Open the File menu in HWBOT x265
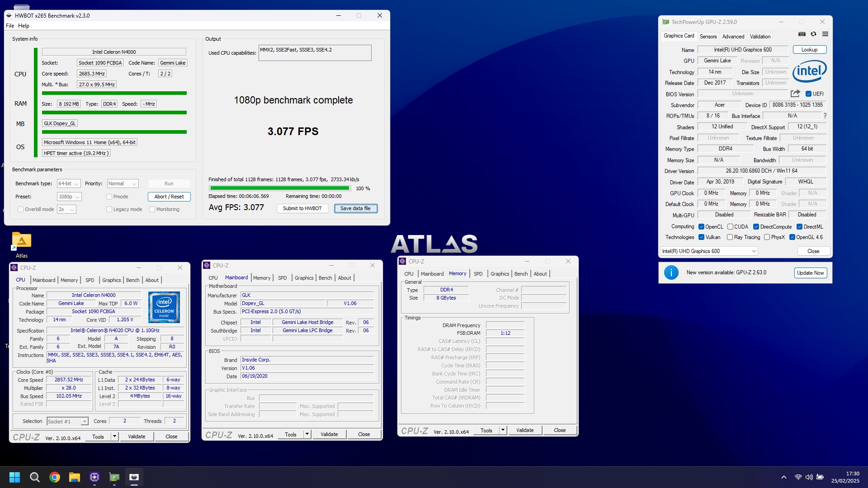868x488 pixels. pyautogui.click(x=10, y=26)
